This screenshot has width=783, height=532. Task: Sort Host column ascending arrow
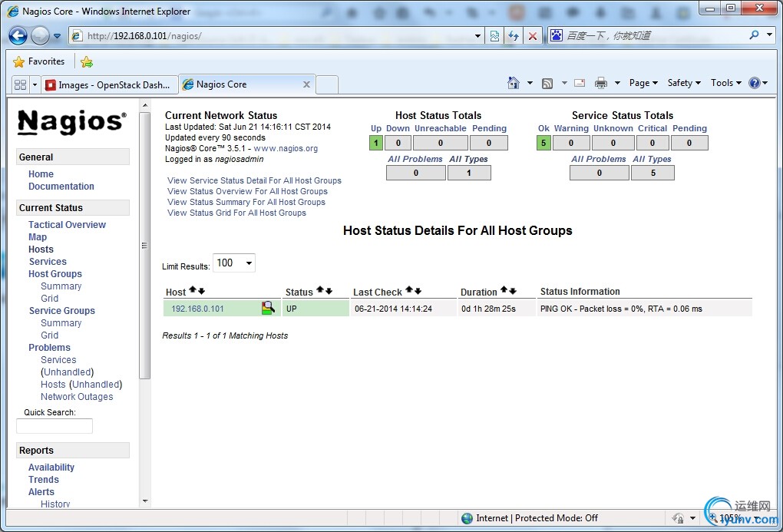pos(193,290)
